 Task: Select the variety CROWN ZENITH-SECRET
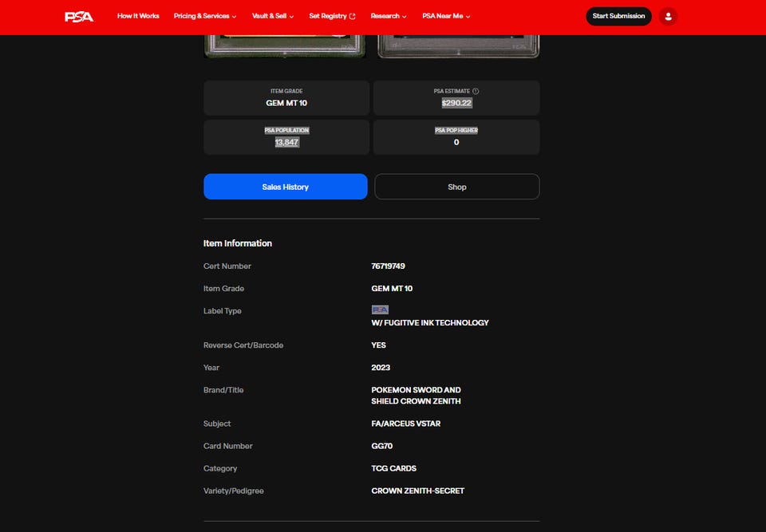(x=417, y=491)
